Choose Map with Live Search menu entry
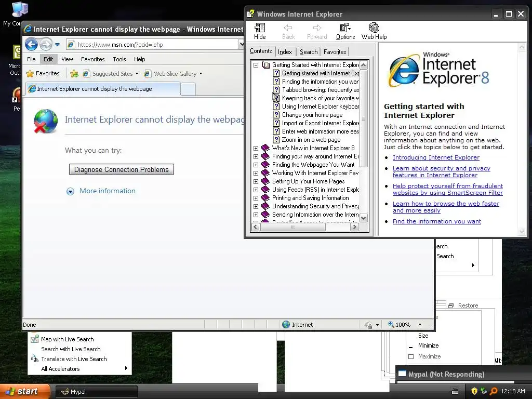Screen dimensions: 532x399 tap(67, 339)
